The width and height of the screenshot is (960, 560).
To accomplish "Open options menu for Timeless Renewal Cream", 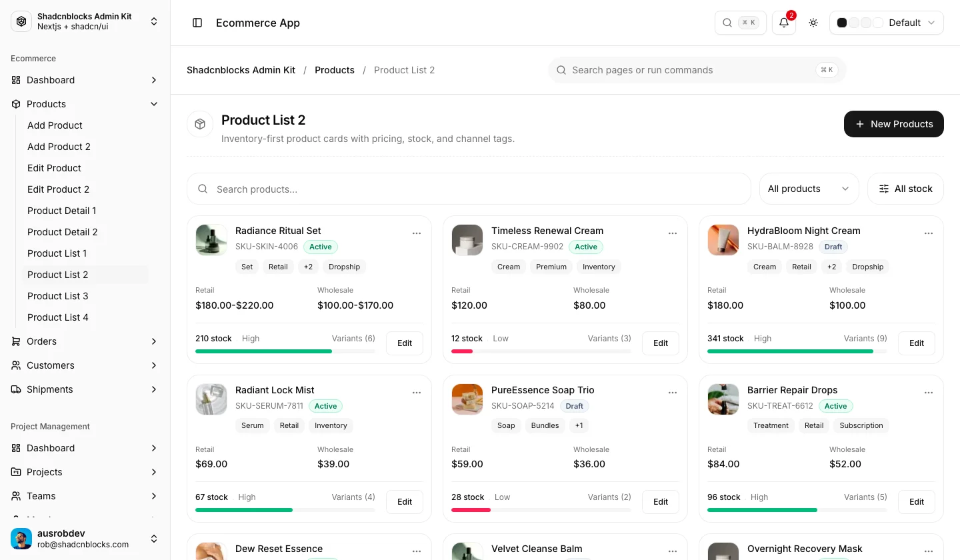I will 673,233.
